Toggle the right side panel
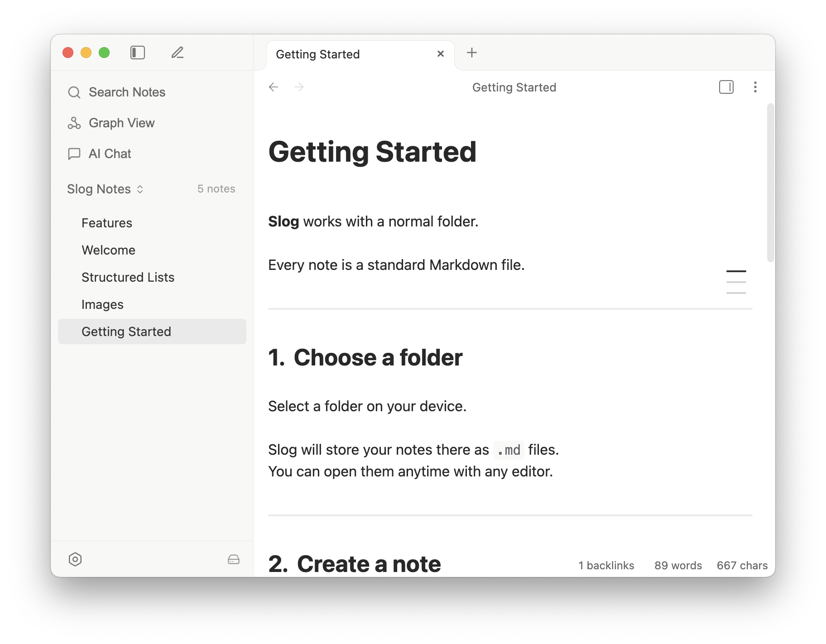The width and height of the screenshot is (826, 644). tap(726, 87)
